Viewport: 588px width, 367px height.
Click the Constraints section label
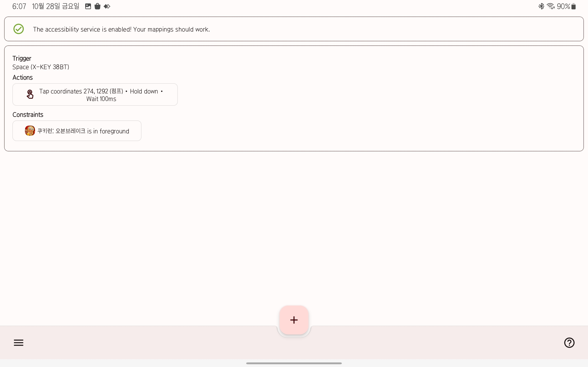(x=28, y=114)
